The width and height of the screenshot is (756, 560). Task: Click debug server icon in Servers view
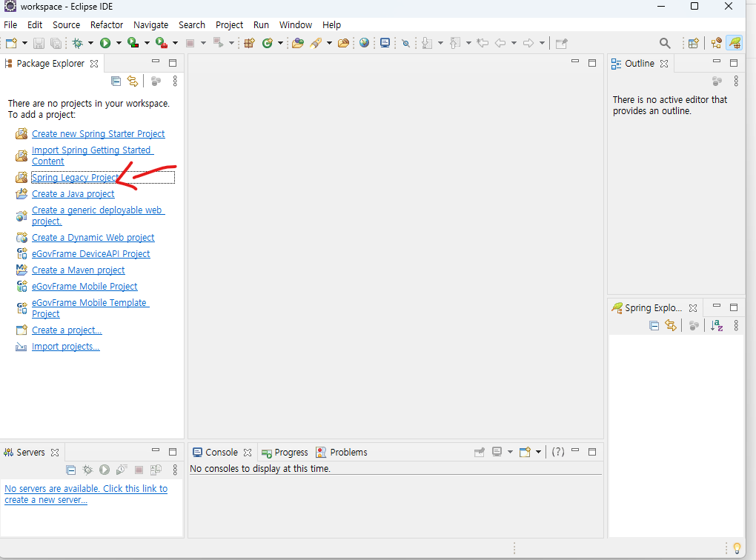pos(87,470)
